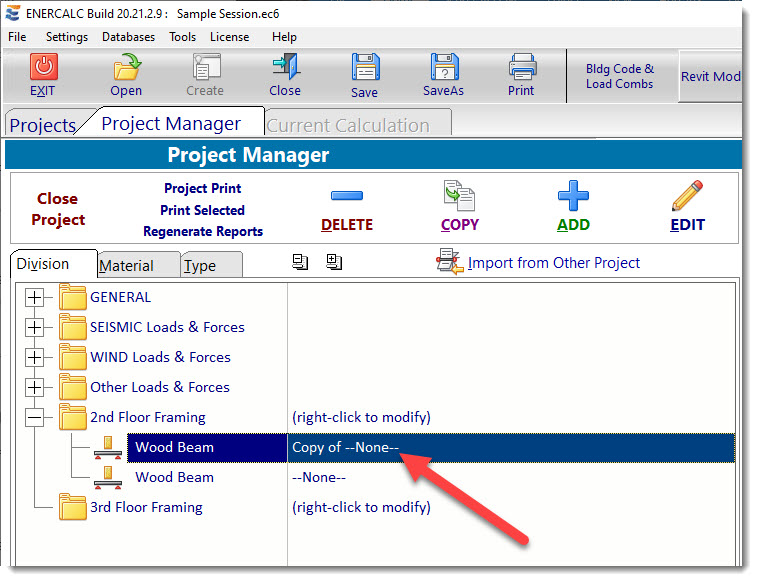Copy the selected calculation with COPY icon
757x581 pixels.
pos(459,195)
